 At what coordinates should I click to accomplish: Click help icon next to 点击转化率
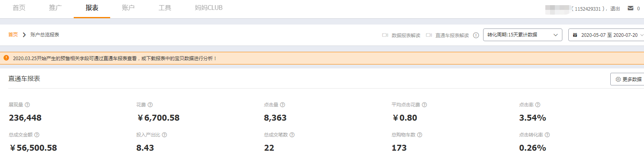pos(547,135)
